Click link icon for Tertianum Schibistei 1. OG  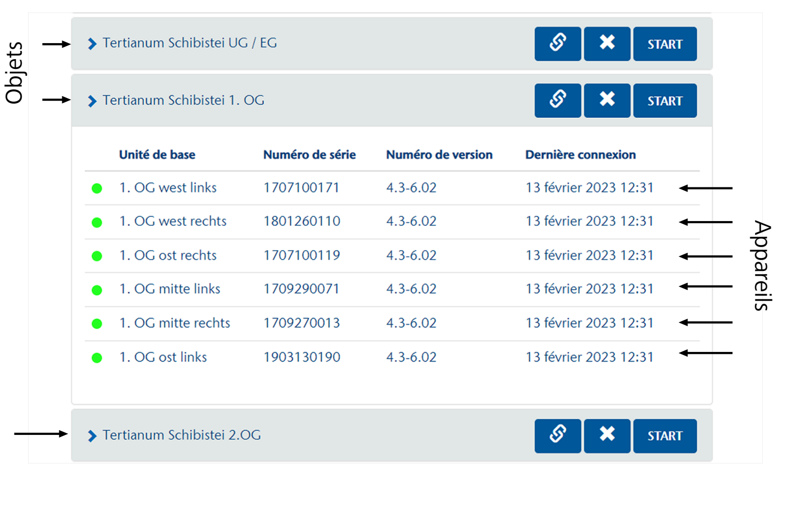tap(558, 101)
